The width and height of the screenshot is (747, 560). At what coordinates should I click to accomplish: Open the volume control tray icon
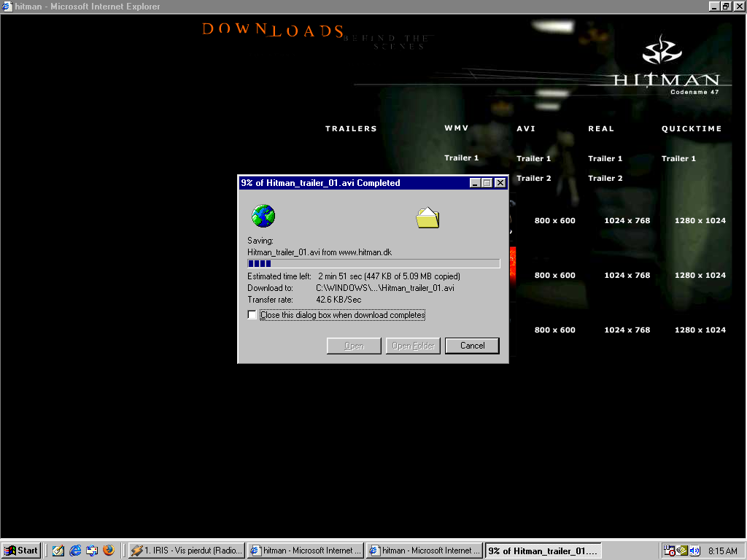pos(694,551)
